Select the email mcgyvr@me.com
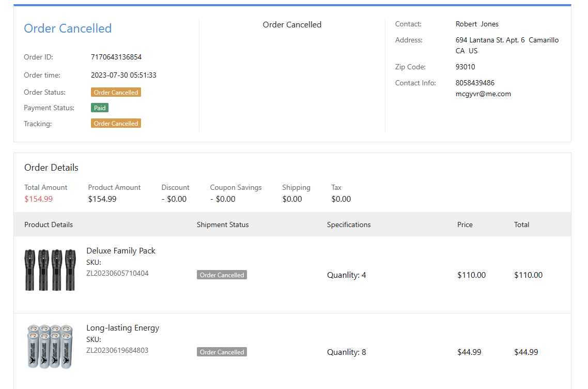Image resolution: width=588 pixels, height=389 pixels. [483, 94]
